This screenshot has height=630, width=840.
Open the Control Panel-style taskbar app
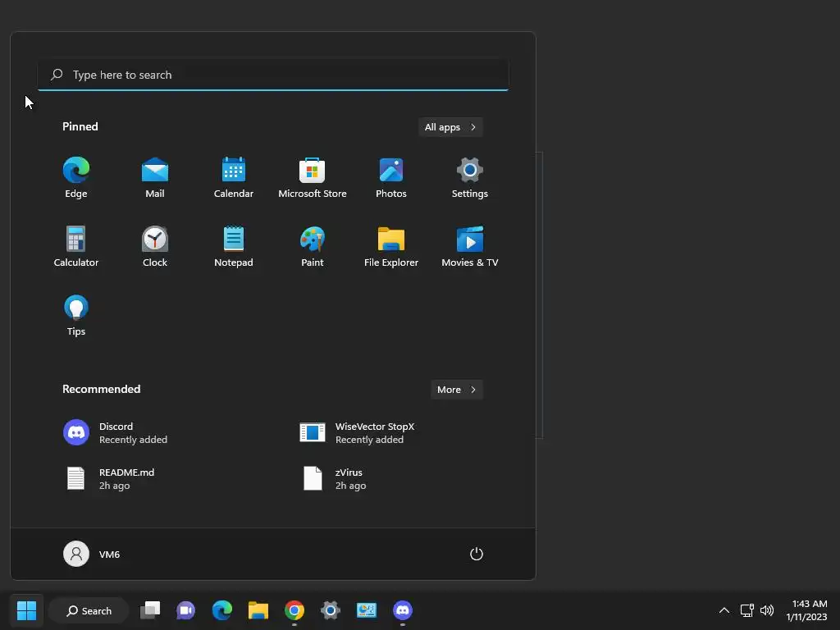click(367, 610)
